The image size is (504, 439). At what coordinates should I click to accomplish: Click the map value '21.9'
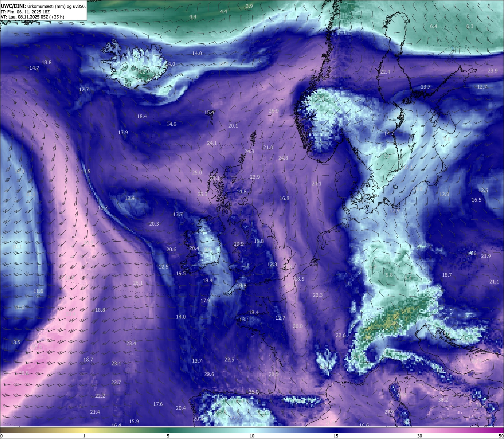tap(486, 256)
